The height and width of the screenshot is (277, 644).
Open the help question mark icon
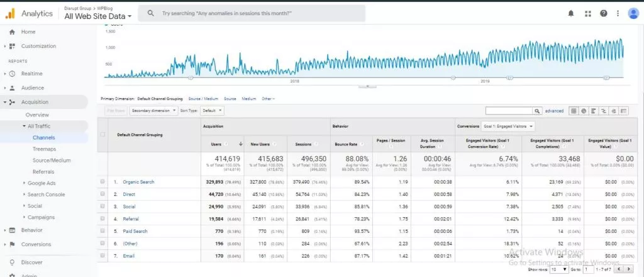pos(603,14)
